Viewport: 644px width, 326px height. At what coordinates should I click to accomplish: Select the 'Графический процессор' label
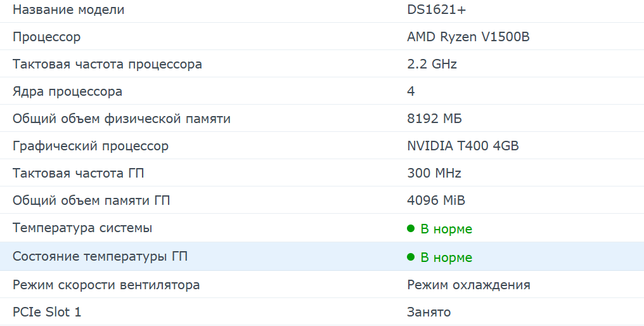(x=91, y=146)
